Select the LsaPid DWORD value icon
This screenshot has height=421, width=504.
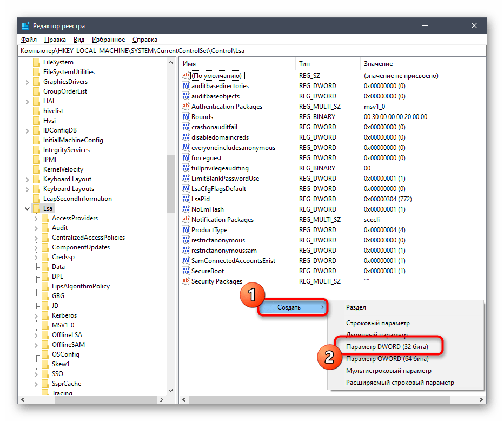[x=186, y=199]
